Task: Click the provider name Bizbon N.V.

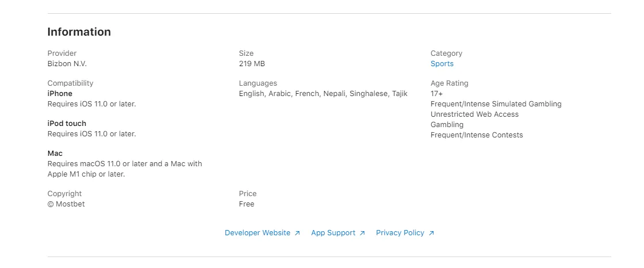Action: point(67,64)
